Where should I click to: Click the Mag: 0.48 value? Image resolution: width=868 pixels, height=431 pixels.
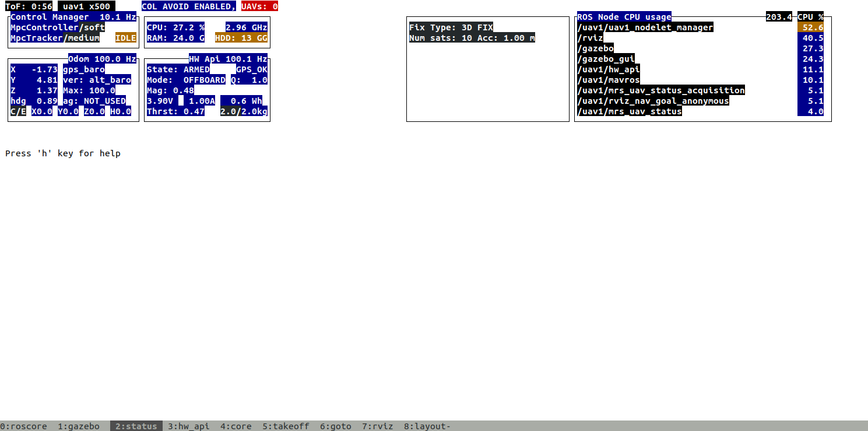[x=170, y=90]
